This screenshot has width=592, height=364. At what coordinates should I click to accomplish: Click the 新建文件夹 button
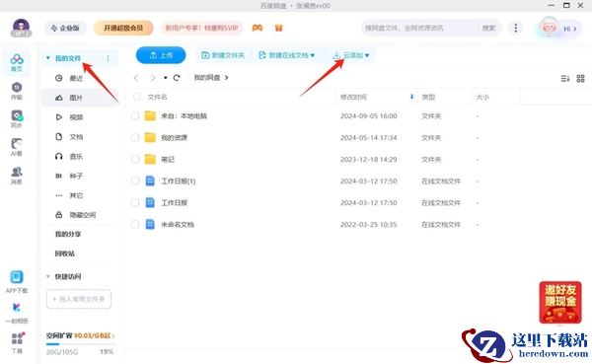223,55
